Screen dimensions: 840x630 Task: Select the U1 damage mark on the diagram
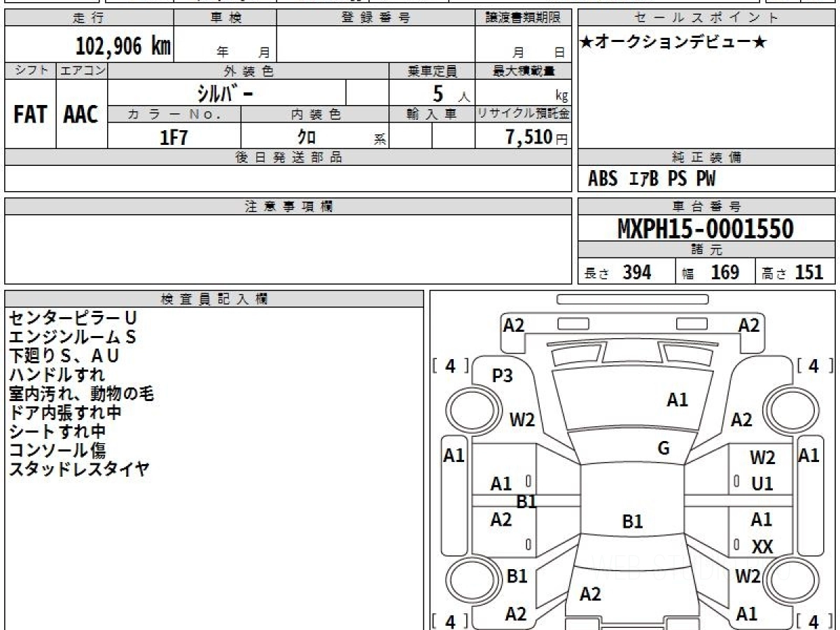point(762,484)
